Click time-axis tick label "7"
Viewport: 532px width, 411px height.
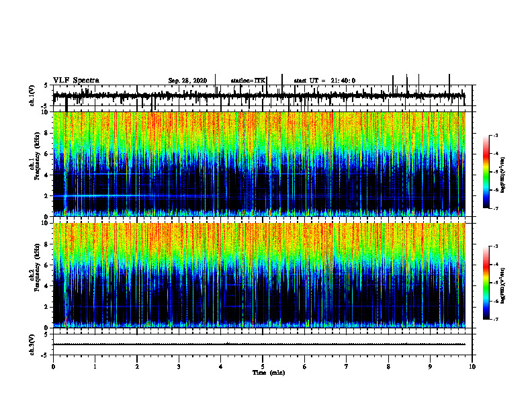pos(347,367)
